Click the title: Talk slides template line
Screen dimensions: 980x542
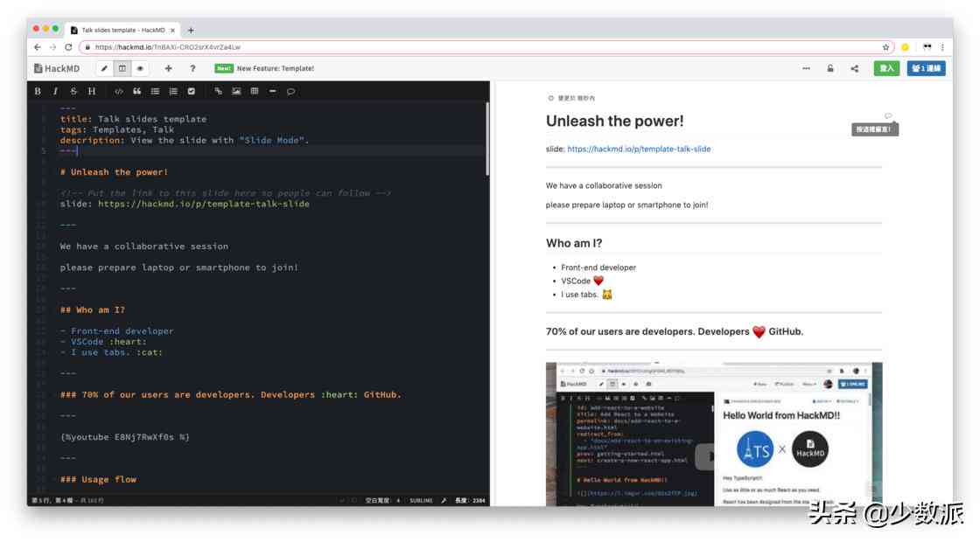(x=133, y=119)
